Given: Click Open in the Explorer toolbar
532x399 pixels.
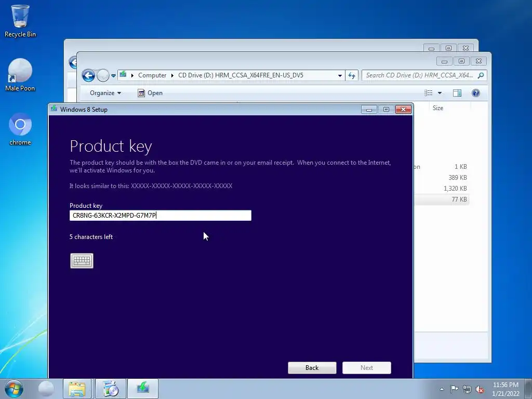Looking at the screenshot, I should point(150,93).
